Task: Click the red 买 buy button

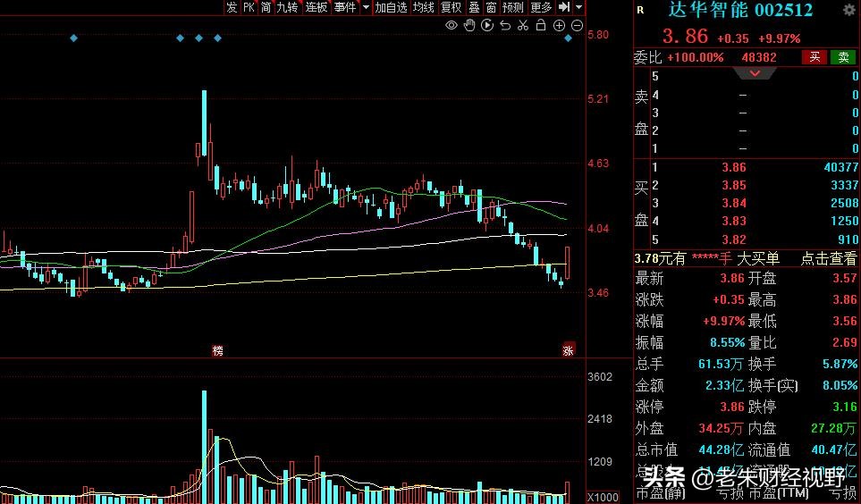Action: tap(815, 57)
